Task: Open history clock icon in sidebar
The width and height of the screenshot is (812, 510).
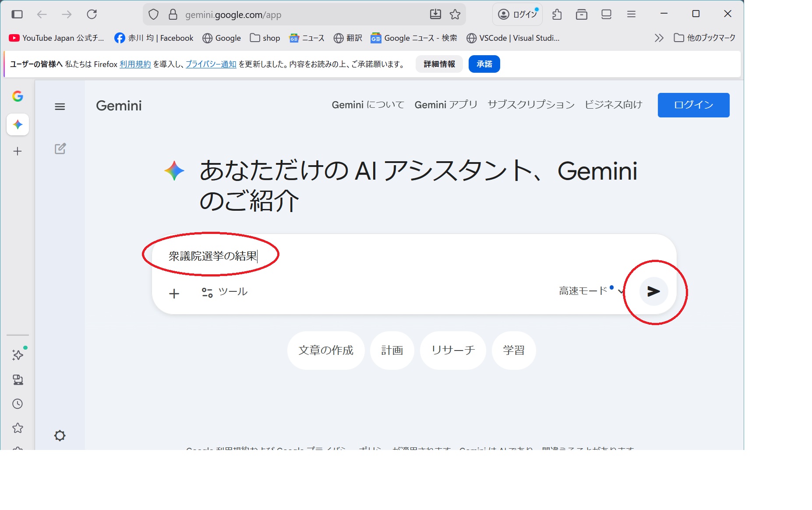Action: (18, 404)
